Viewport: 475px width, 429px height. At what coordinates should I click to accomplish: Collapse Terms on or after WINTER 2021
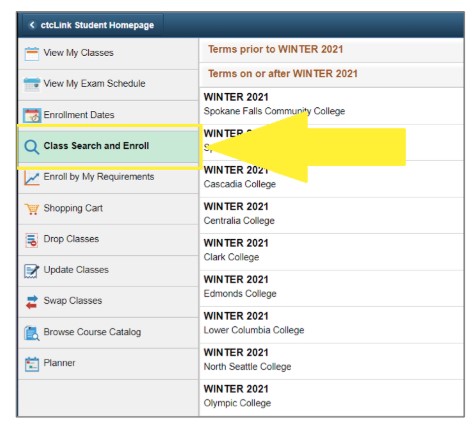click(x=331, y=75)
